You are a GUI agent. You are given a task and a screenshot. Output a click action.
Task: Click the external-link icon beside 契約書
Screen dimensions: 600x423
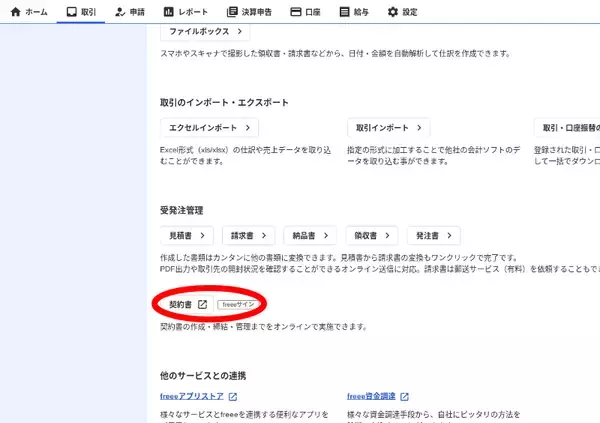[x=201, y=305]
